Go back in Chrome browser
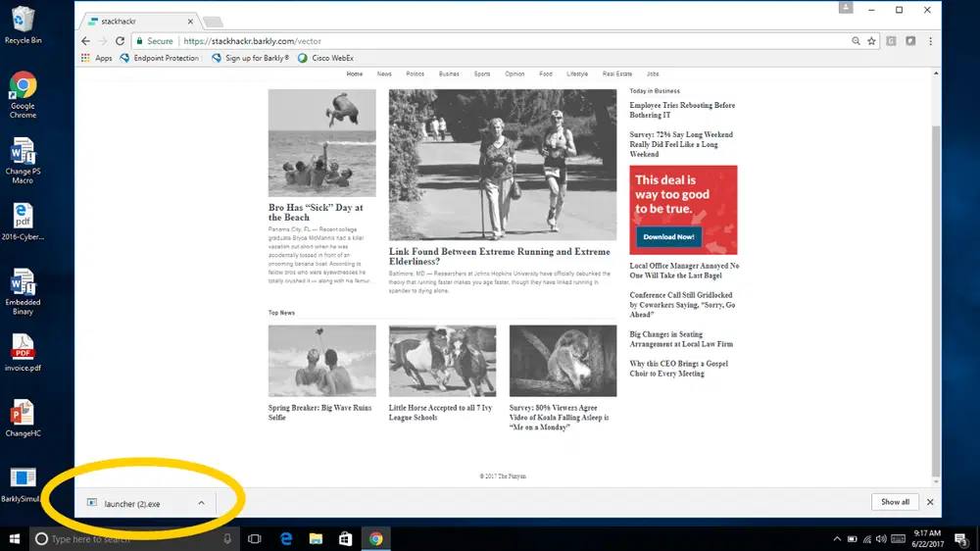The width and height of the screenshot is (980, 551). click(85, 41)
